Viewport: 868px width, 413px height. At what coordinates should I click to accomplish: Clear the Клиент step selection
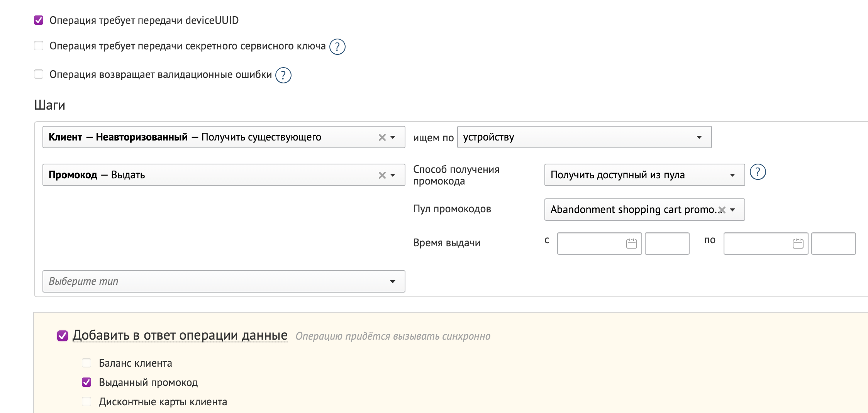(x=382, y=137)
